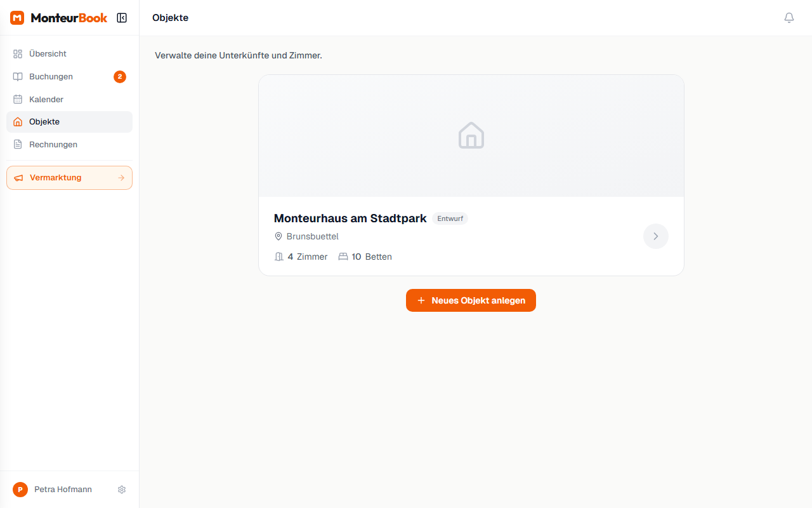Click the house placeholder image
This screenshot has height=508, width=812.
471,136
